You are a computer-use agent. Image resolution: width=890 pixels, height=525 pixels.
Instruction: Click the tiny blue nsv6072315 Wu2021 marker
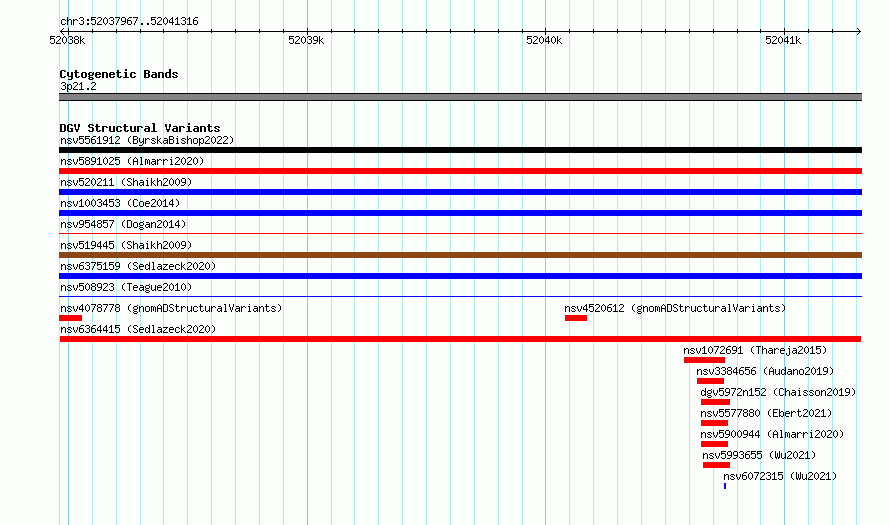click(x=725, y=486)
